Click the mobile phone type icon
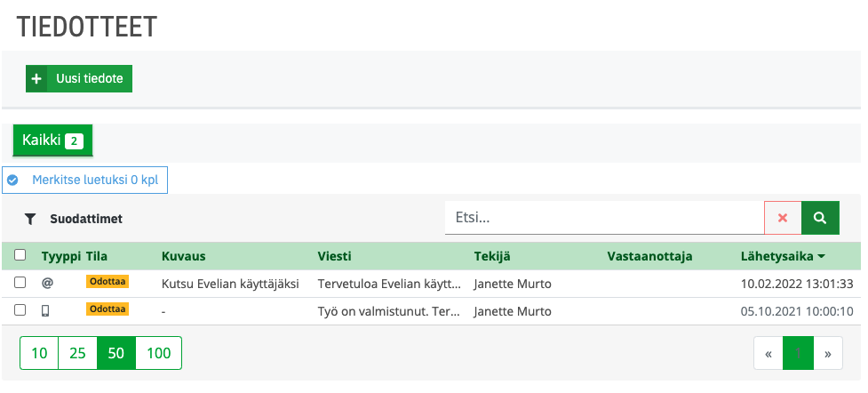Screen dimensions: 868x393 (46, 311)
